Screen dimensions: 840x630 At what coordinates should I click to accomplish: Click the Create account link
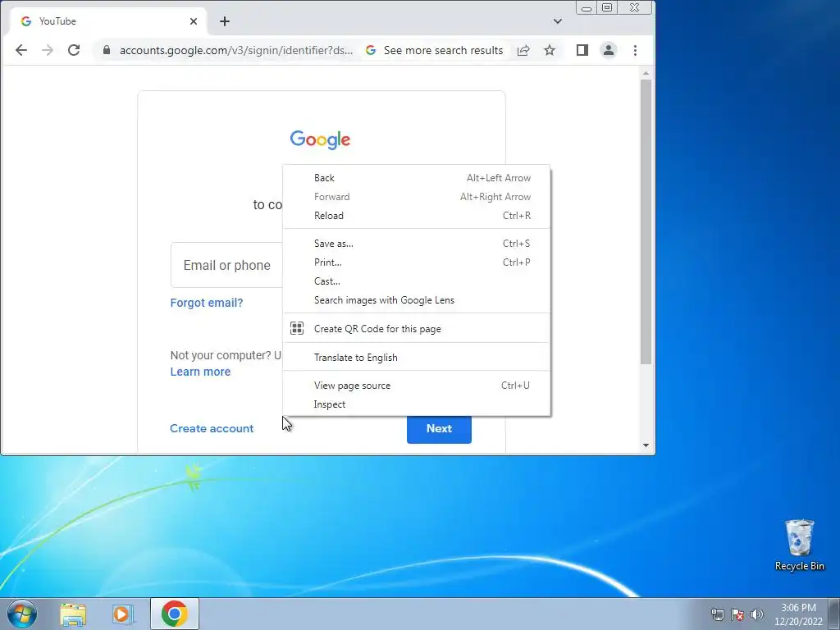pos(212,428)
